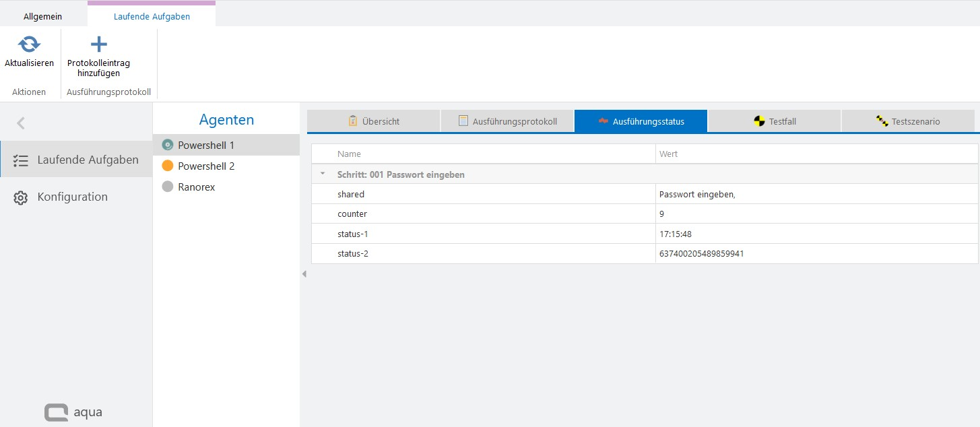The image size is (980, 427).
Task: Click the gray Ranorex status indicator
Action: click(168, 187)
